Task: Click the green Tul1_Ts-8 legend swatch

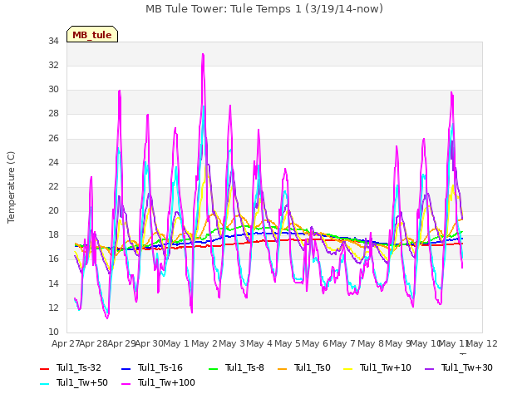Action: pos(213,369)
